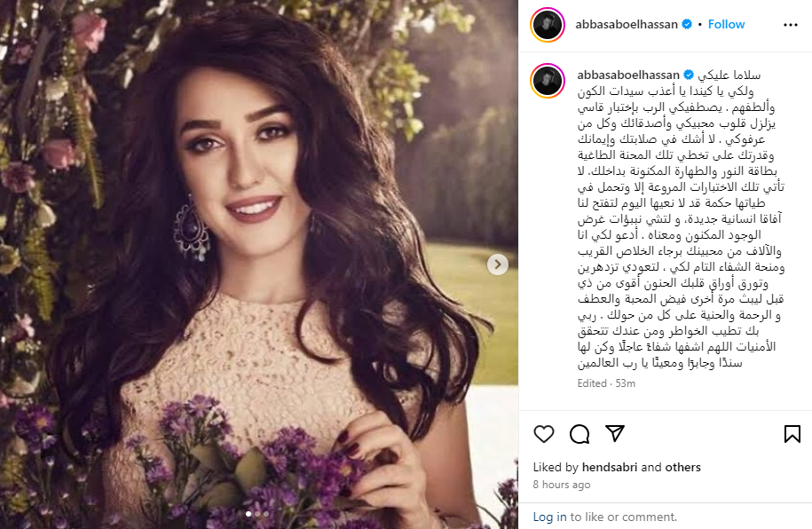Click the abbasaboelhassan username in the header
812x529 pixels.
627,24
